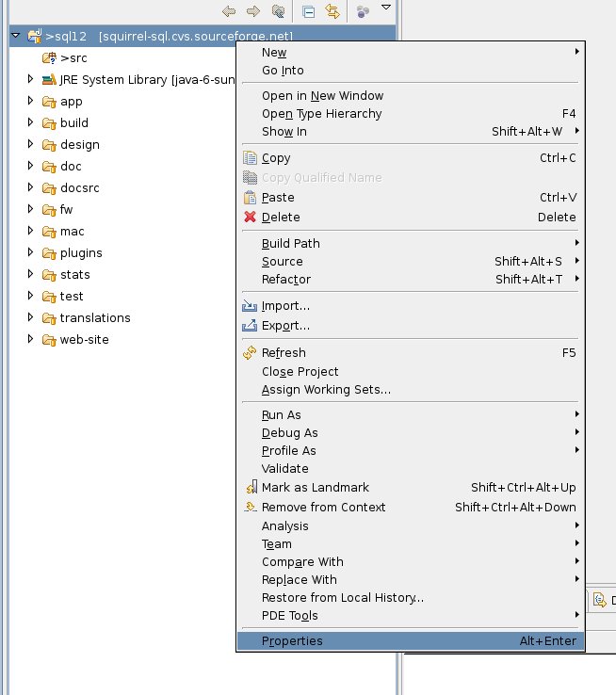This screenshot has height=695, width=616.
Task: Click the Back navigation arrow icon
Action: tap(229, 11)
